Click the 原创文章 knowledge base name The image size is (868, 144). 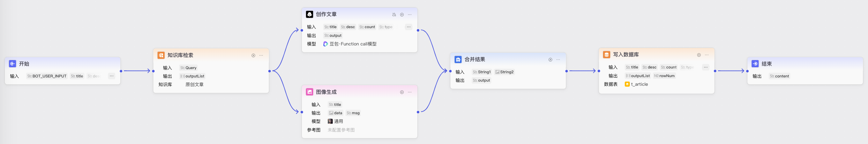coord(194,84)
